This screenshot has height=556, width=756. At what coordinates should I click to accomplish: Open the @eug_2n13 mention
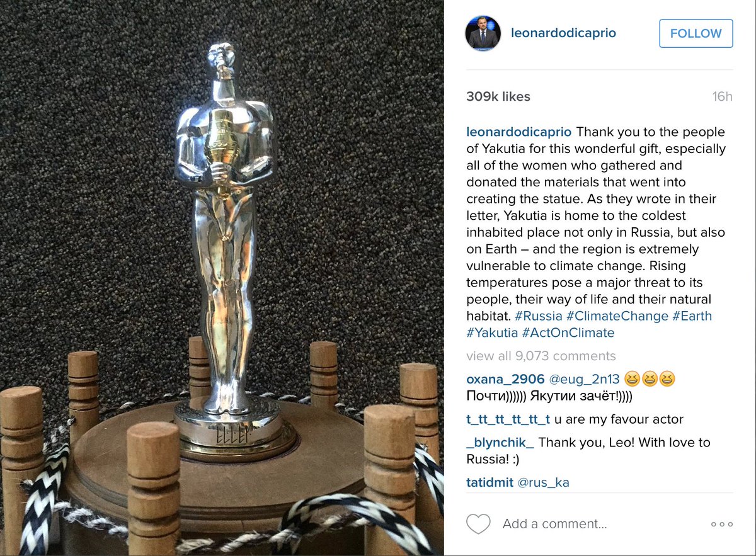point(584,380)
